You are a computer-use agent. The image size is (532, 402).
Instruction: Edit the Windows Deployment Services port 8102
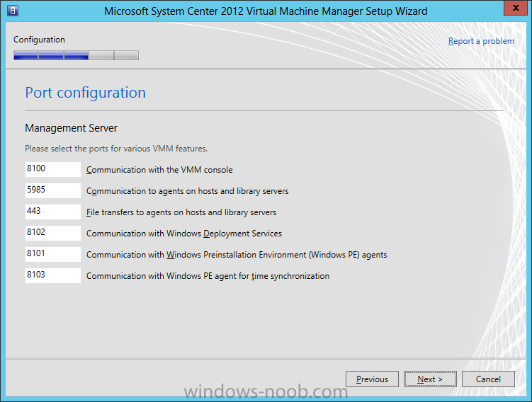pos(53,233)
